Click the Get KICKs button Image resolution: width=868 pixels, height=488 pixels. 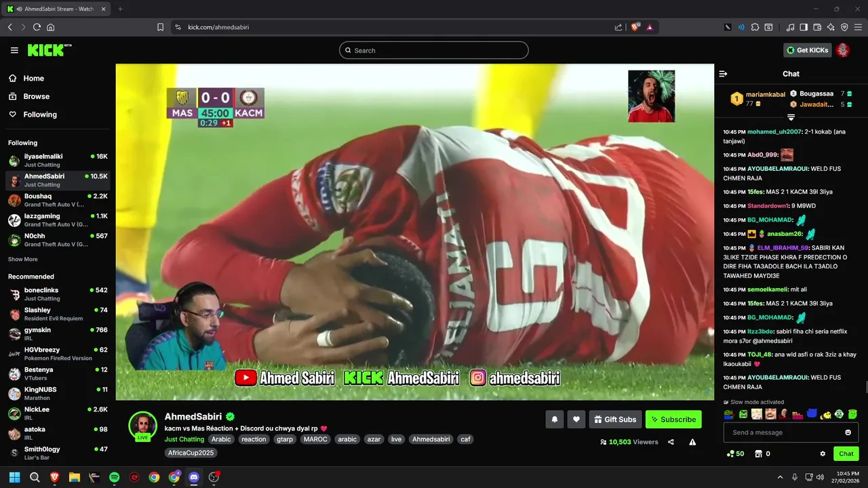(808, 50)
